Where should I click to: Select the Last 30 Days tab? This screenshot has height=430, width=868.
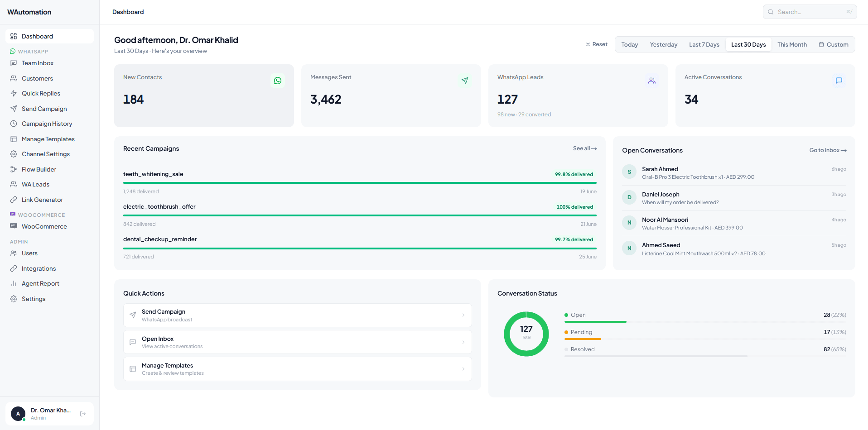click(x=748, y=44)
